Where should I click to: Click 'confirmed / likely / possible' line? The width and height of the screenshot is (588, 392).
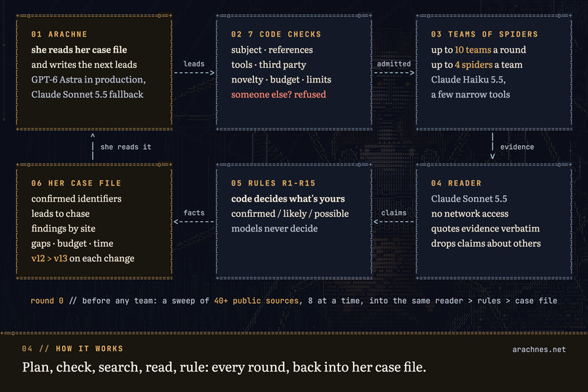290,213
